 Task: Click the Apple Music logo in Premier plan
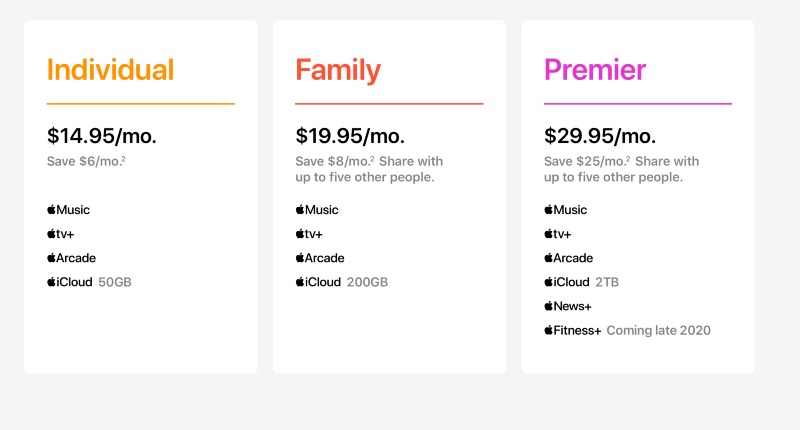[565, 210]
